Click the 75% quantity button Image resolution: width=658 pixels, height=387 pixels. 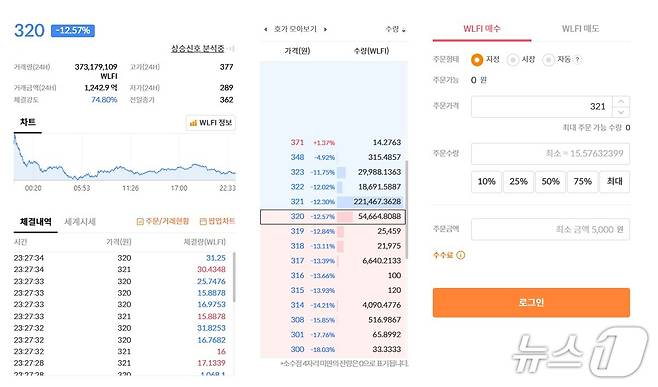tap(582, 182)
